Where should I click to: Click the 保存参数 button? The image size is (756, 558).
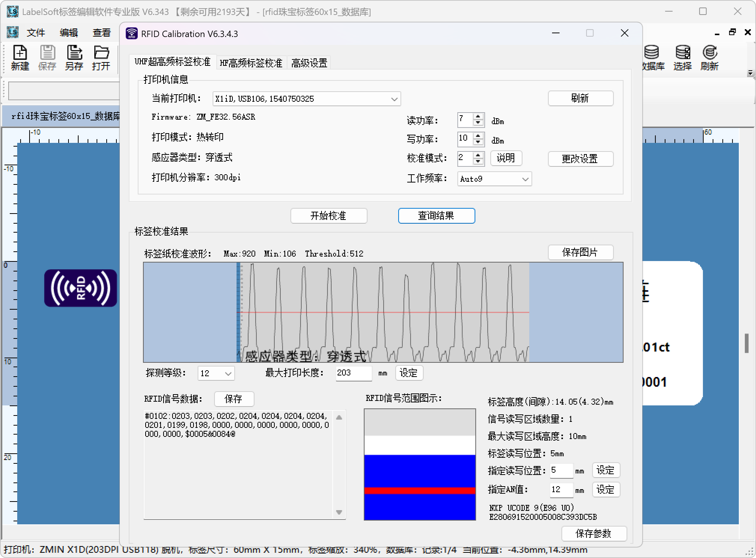click(594, 534)
